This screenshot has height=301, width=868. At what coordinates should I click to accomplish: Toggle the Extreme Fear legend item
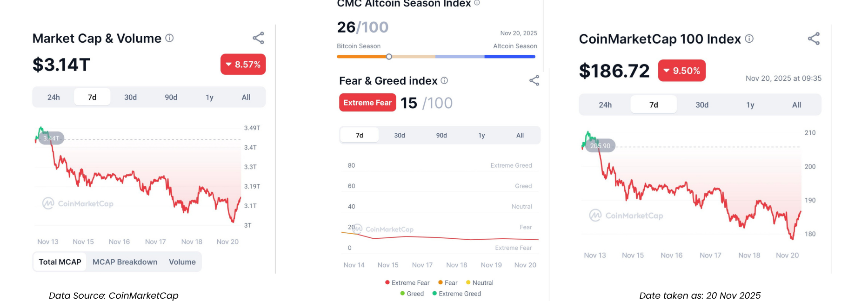click(407, 283)
